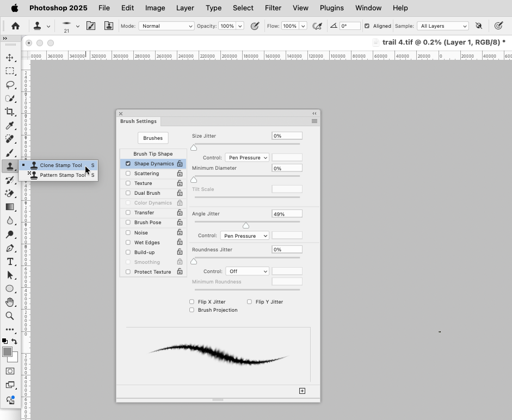512x420 pixels.
Task: Enable airbrush-style build-up effects
Action: pyautogui.click(x=317, y=26)
